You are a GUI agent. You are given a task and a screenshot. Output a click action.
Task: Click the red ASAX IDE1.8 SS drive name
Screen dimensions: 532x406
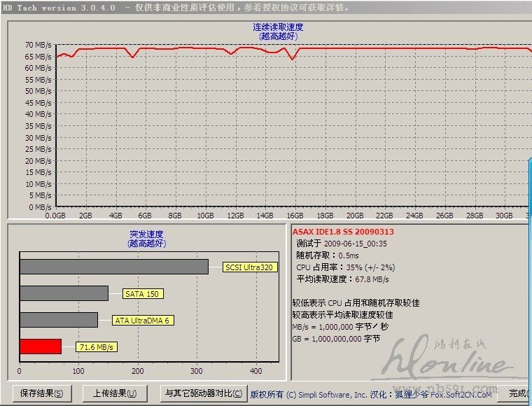pyautogui.click(x=344, y=232)
